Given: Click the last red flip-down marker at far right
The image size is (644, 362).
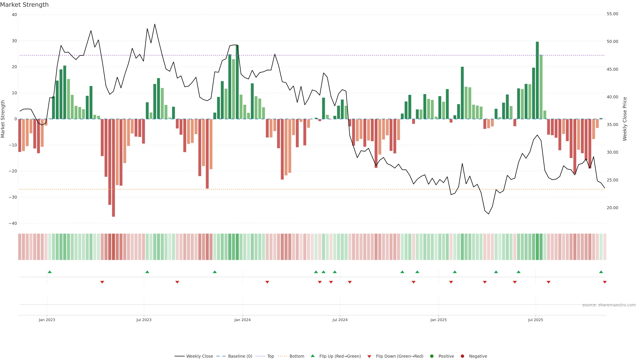Looking at the screenshot, I should tap(604, 282).
